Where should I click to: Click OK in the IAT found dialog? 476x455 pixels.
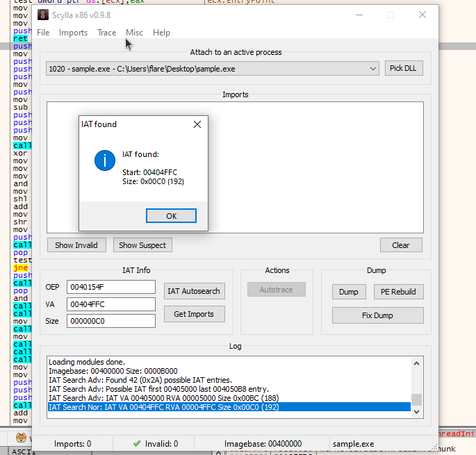coord(171,216)
